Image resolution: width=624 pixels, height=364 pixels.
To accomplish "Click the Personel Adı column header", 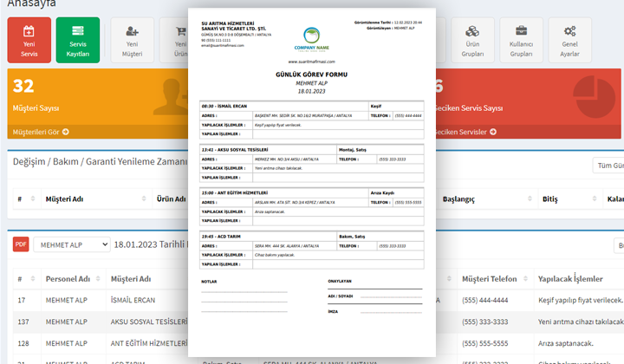I will click(67, 279).
